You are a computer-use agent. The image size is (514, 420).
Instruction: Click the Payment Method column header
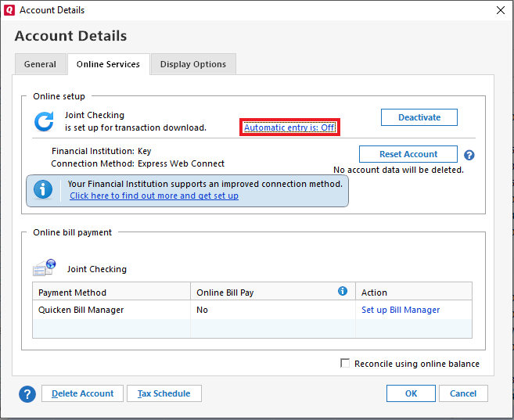(x=111, y=291)
